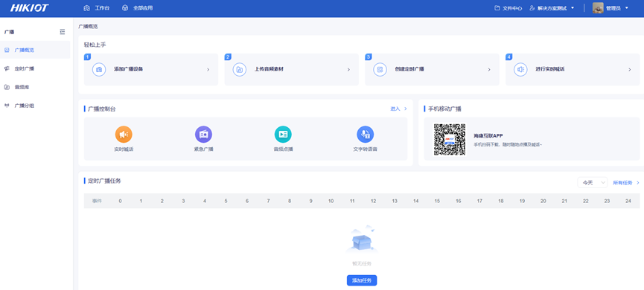The height and width of the screenshot is (290, 644).
Task: Open the 紧急广播 purple radio icon
Action: pos(203,134)
